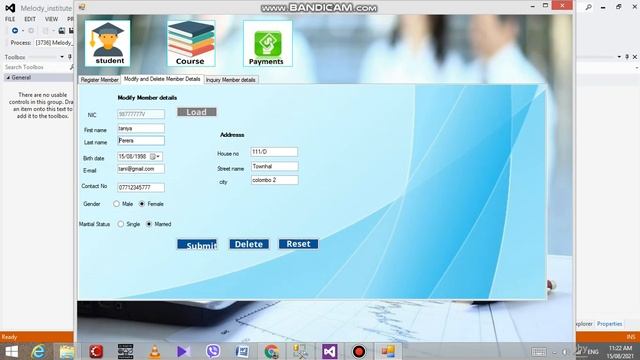Click the Contact No input field

pyautogui.click(x=141, y=187)
